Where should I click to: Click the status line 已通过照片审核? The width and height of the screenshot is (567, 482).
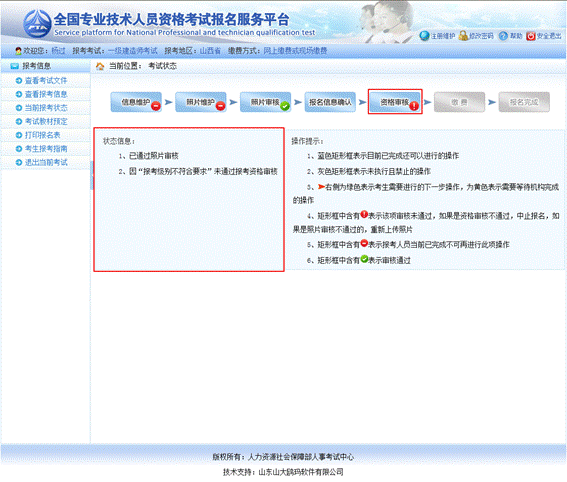tap(154, 156)
